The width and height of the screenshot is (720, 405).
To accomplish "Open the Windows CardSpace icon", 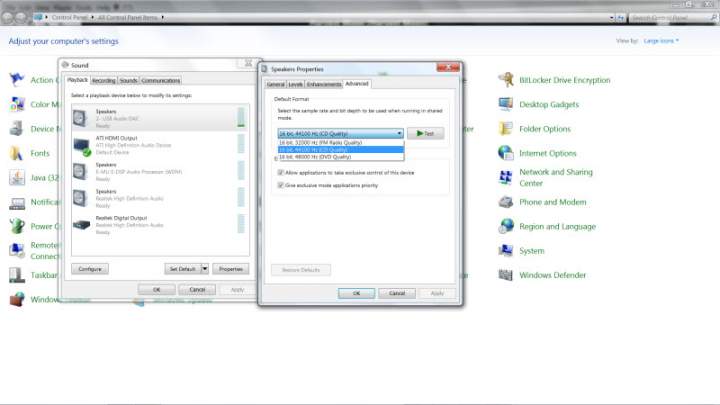I will click(17, 299).
